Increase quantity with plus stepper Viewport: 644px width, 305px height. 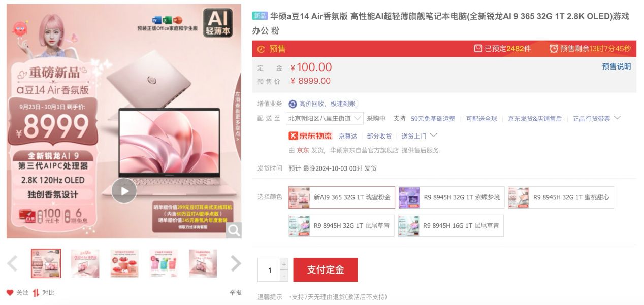(284, 264)
